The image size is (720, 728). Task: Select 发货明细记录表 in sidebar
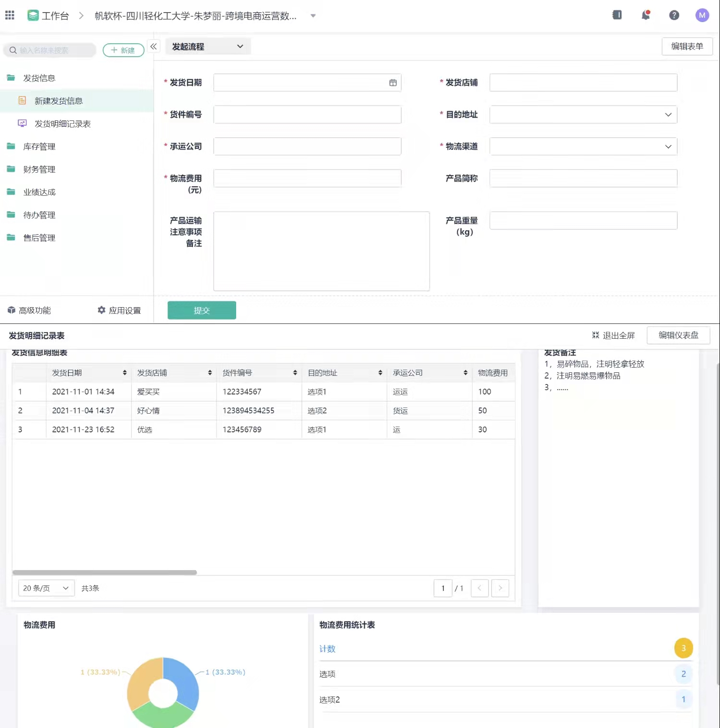[x=62, y=124]
